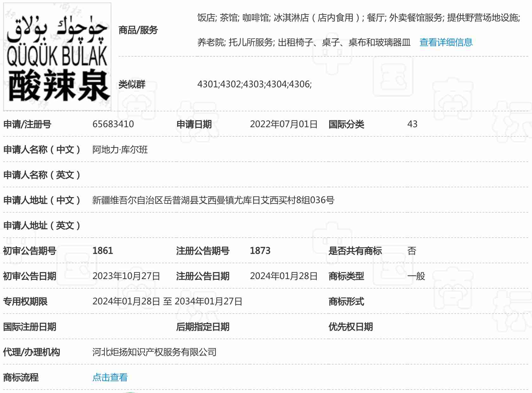Click the 商标流程 row label
This screenshot has width=532, height=393.
21,377
